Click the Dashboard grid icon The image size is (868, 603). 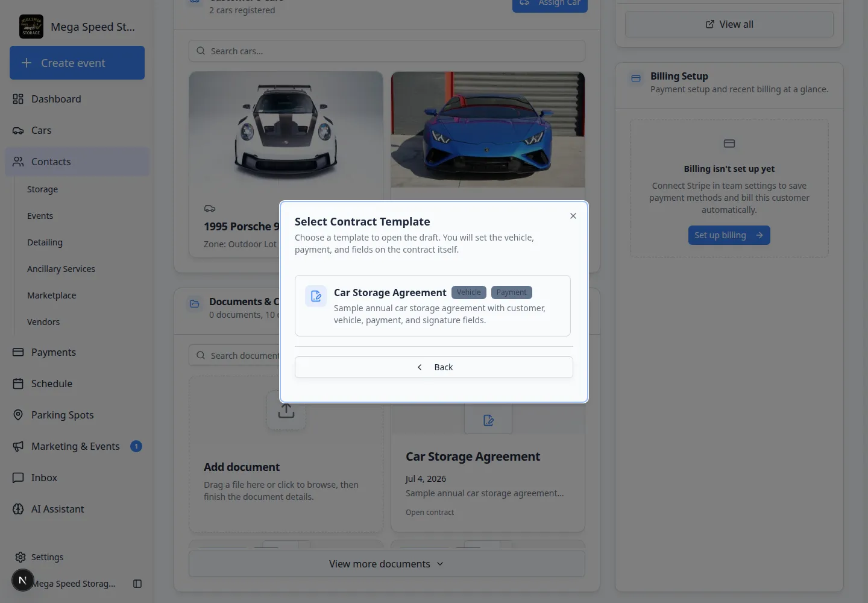coord(18,99)
